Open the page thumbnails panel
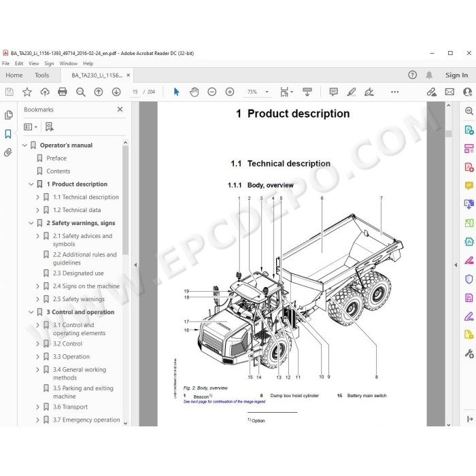The width and height of the screenshot is (476, 476). [8, 115]
